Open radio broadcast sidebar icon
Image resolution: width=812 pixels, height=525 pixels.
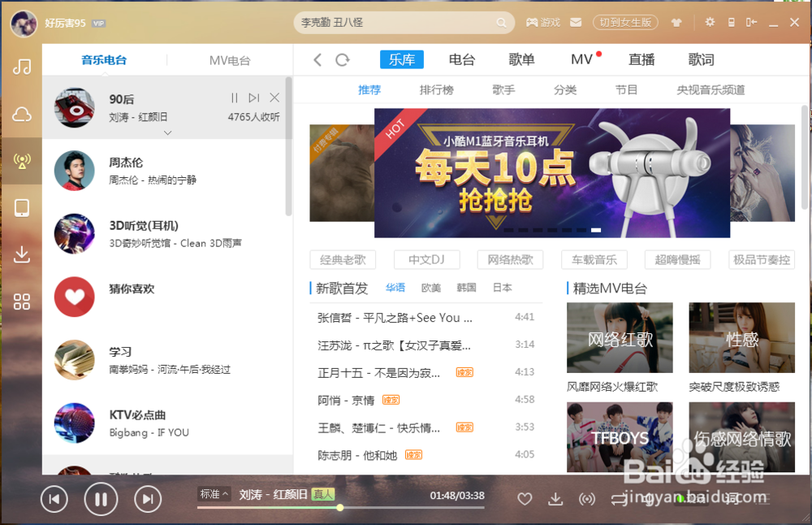point(22,161)
